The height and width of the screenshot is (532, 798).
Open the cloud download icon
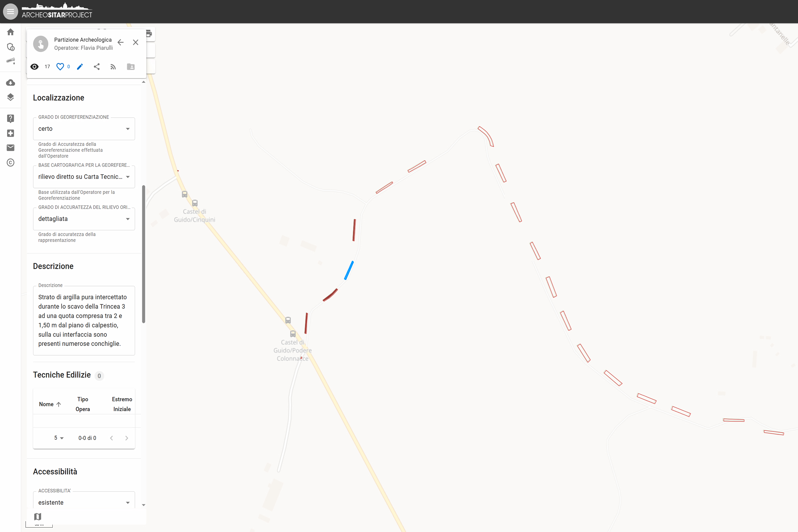[x=10, y=82]
